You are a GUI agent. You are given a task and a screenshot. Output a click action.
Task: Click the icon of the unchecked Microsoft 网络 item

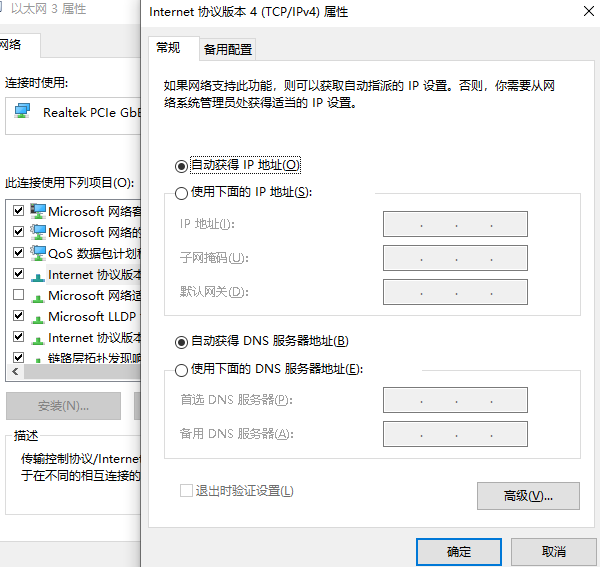(x=38, y=295)
